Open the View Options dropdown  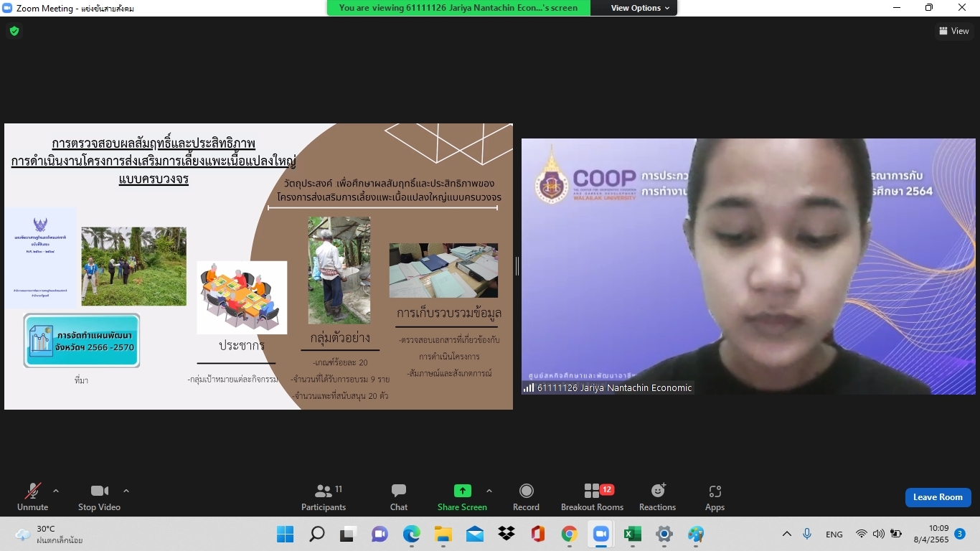tap(640, 8)
